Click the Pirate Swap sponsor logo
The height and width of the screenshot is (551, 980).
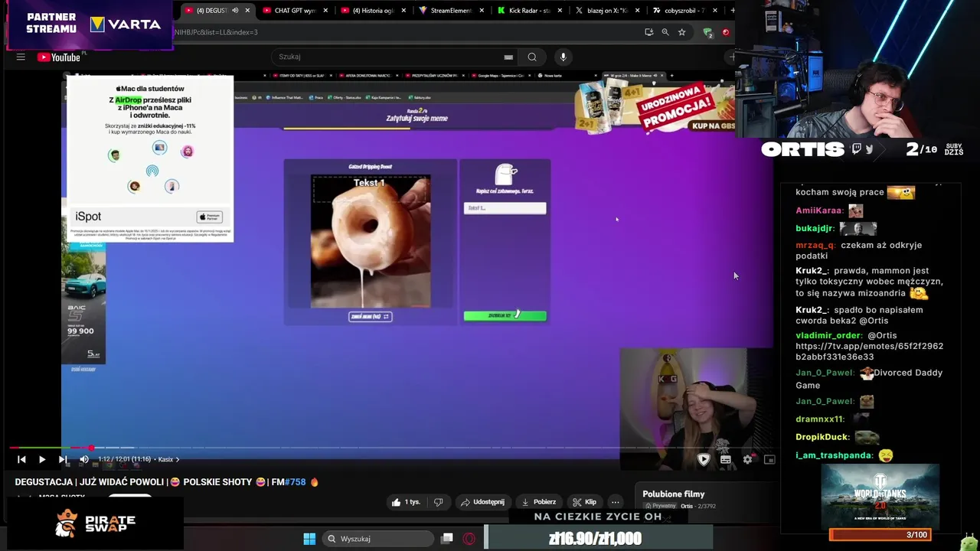pos(96,524)
